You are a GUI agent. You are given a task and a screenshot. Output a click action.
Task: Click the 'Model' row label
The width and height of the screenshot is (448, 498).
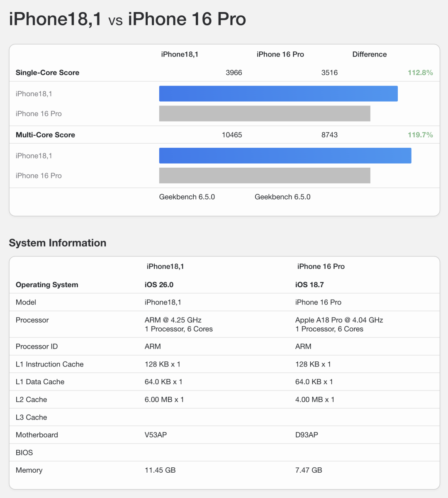point(26,302)
